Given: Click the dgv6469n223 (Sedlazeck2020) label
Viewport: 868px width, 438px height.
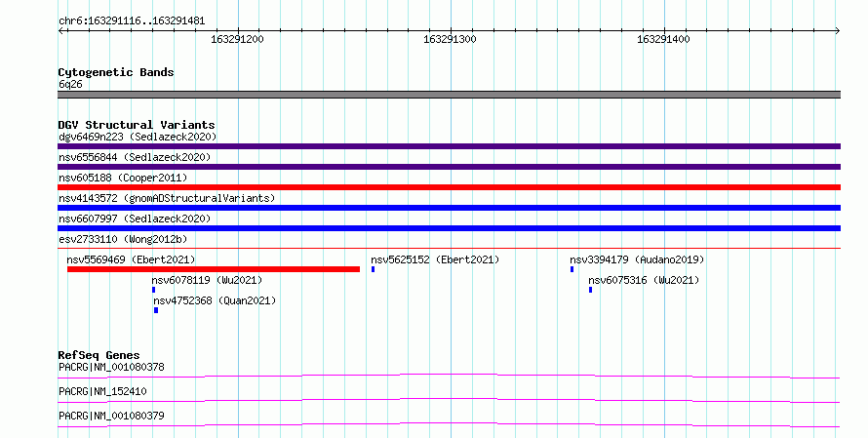Looking at the screenshot, I should [138, 137].
